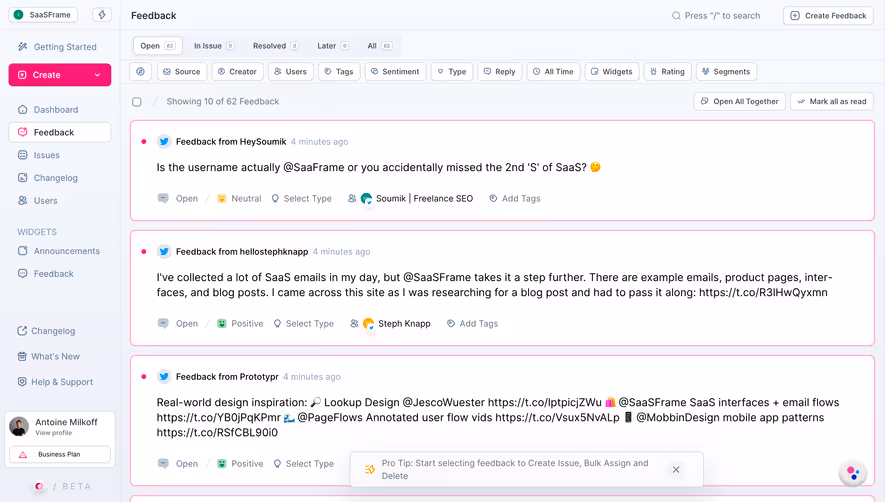
Task: Click Select Type on hellostephknapp feedback
Action: [304, 324]
